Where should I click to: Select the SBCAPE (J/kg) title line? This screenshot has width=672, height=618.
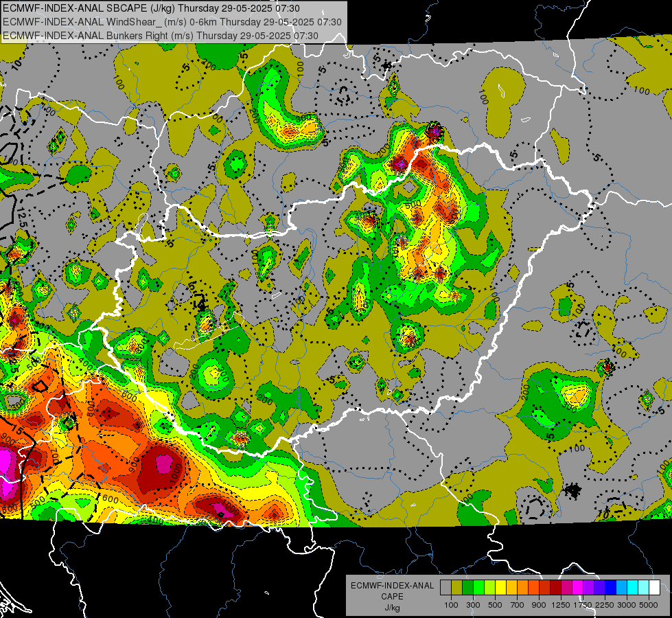pyautogui.click(x=151, y=8)
